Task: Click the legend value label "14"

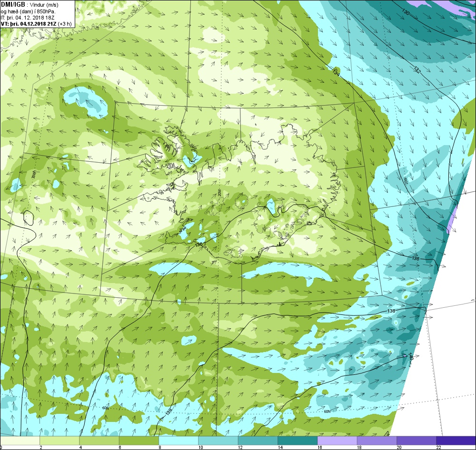Action: [280, 447]
